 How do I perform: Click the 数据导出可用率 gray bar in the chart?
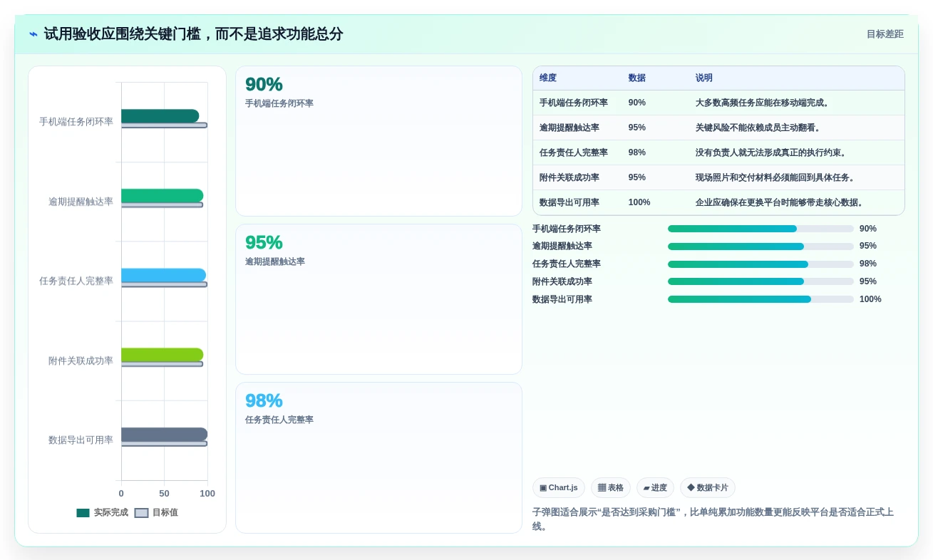(x=164, y=435)
